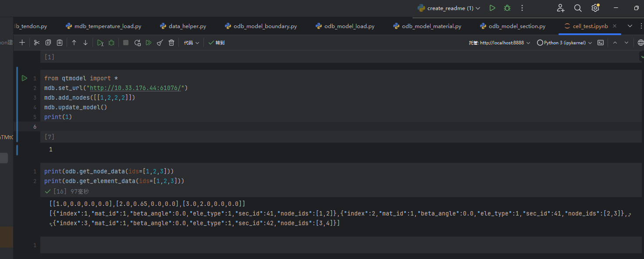644x259 pixels.
Task: Open Search Everywhere magnifier icon
Action: 578,8
